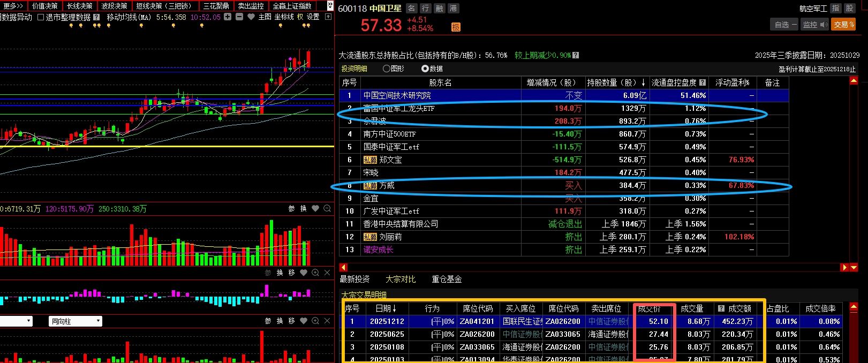Viewport: 868px width, 363px height.
Task: Open the 波段决策 tab
Action: point(114,6)
